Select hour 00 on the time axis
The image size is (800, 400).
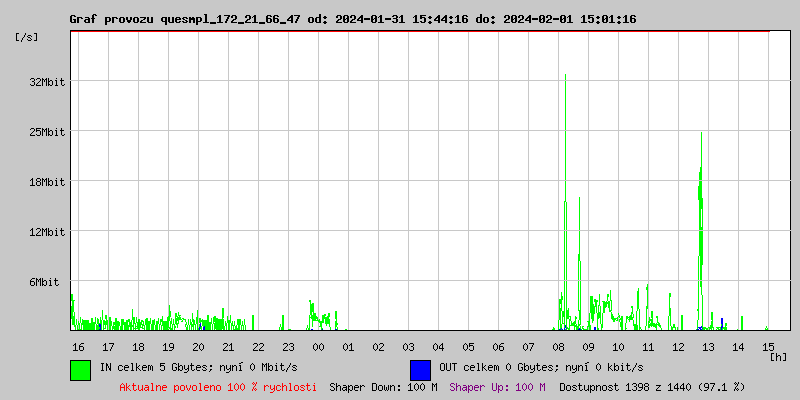[318, 347]
